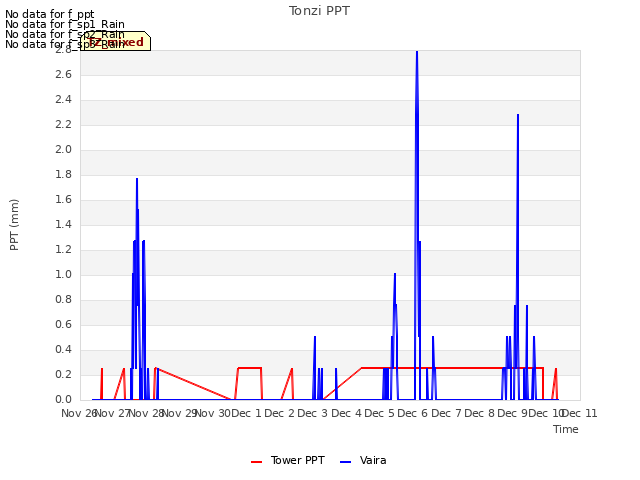Click the Nov 26 x-axis tick label
640x480 pixels.
pos(79,413)
